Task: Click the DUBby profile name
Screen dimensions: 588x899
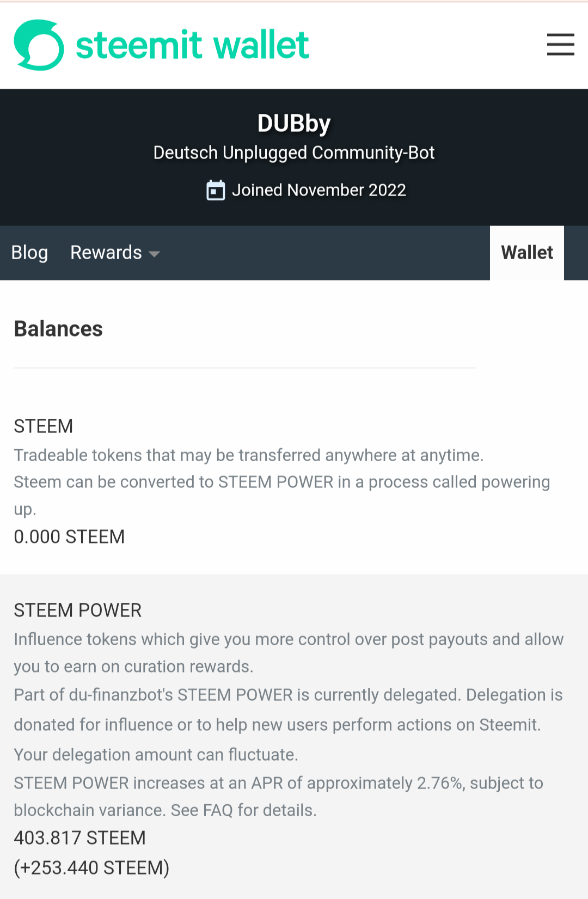Action: tap(294, 124)
